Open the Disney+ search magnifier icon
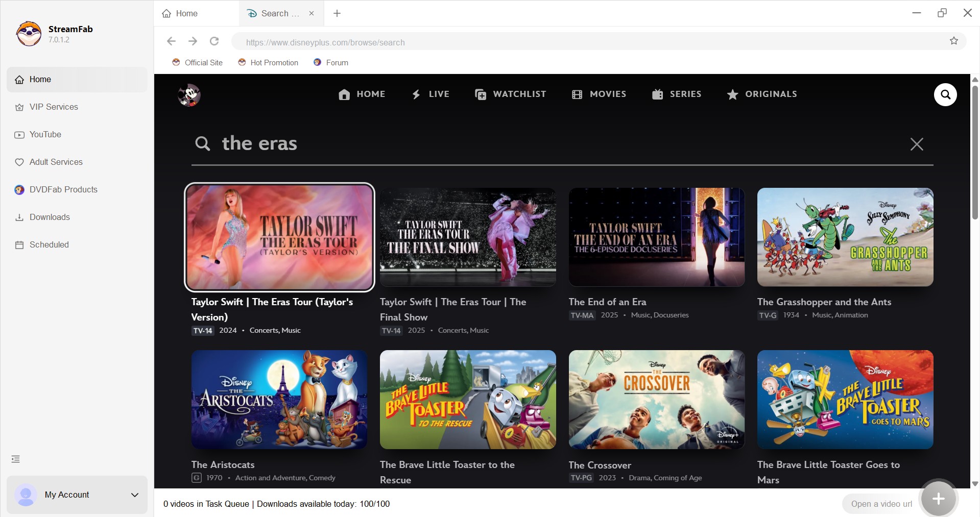This screenshot has width=980, height=517. coord(945,94)
